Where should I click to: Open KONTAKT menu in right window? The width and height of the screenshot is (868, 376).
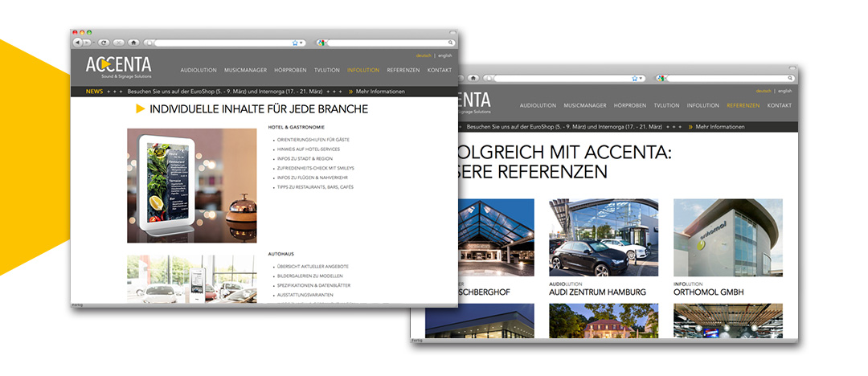point(780,105)
